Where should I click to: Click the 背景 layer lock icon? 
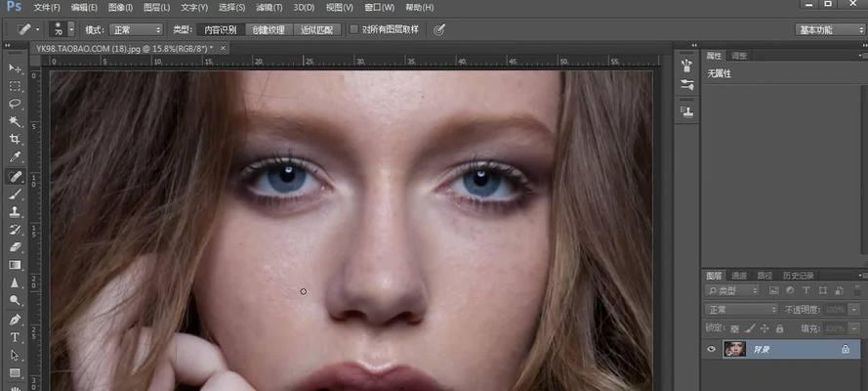845,349
